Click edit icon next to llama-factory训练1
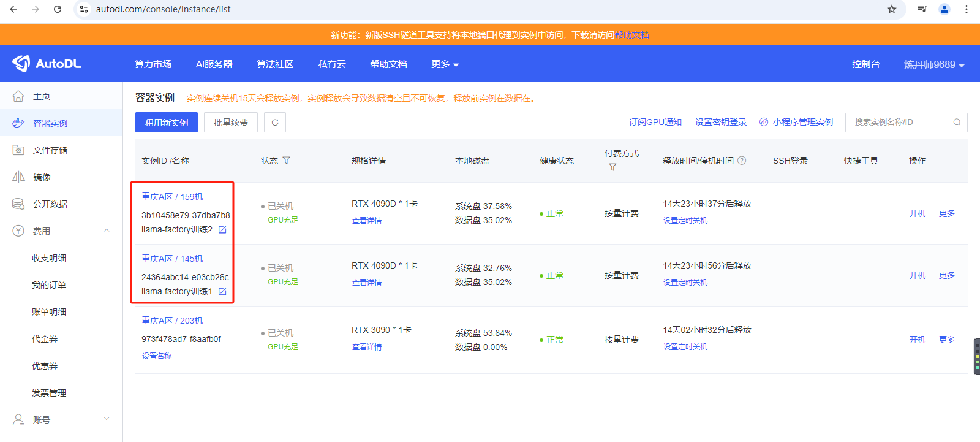The image size is (980, 442). pyautogui.click(x=222, y=292)
